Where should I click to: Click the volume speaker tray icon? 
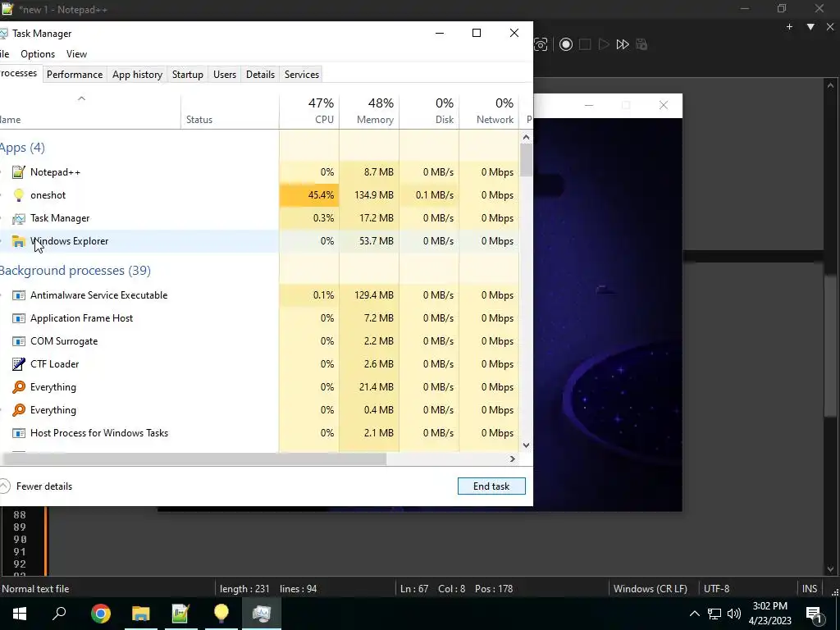click(x=734, y=614)
